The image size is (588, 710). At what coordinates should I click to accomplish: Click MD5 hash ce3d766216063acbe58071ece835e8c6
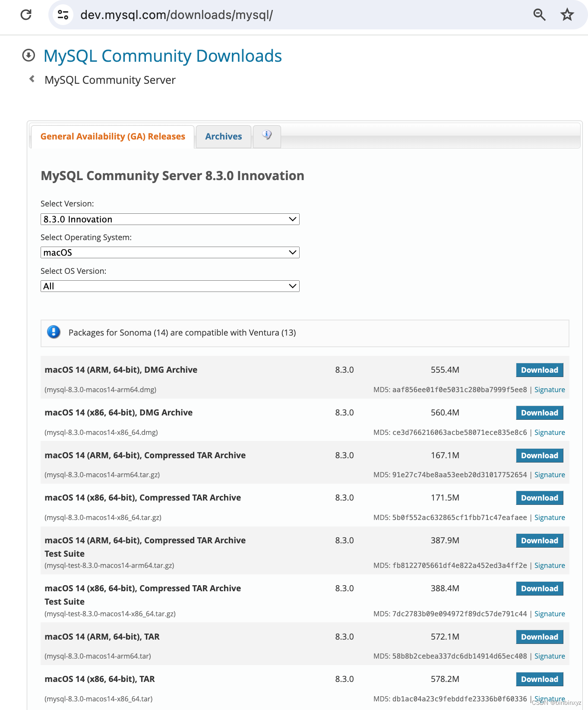point(460,432)
